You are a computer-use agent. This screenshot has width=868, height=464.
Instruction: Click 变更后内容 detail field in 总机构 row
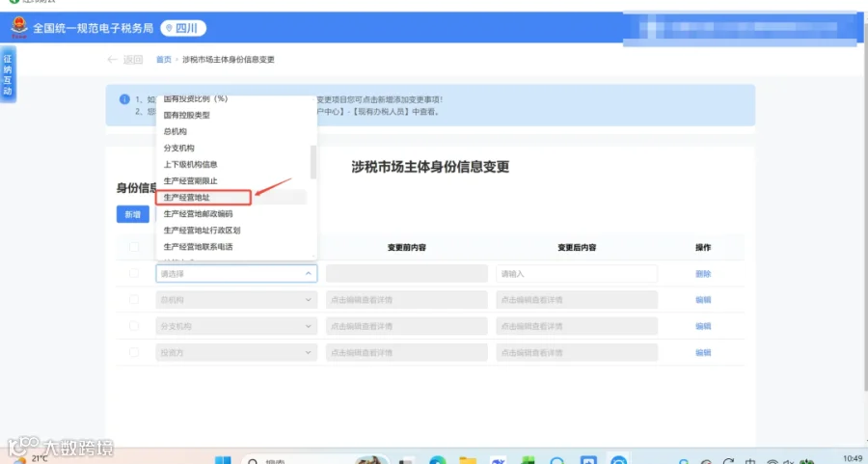pos(577,300)
